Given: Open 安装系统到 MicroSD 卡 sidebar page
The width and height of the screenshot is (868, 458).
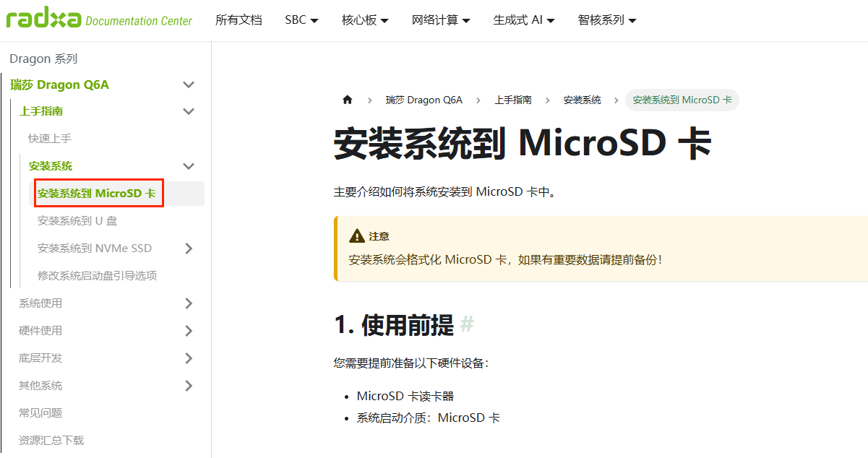Looking at the screenshot, I should [97, 194].
